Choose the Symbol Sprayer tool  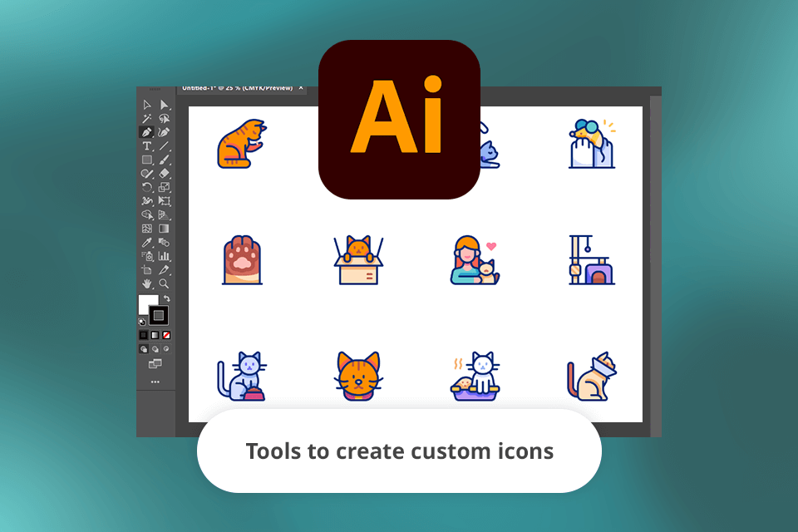pyautogui.click(x=147, y=256)
